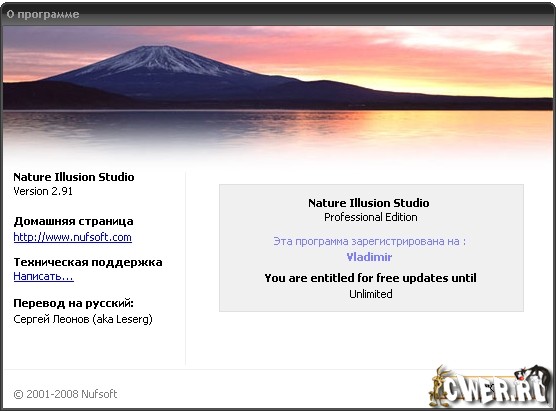Click the Unlimited updates value
This screenshot has height=411, width=556.
click(371, 294)
